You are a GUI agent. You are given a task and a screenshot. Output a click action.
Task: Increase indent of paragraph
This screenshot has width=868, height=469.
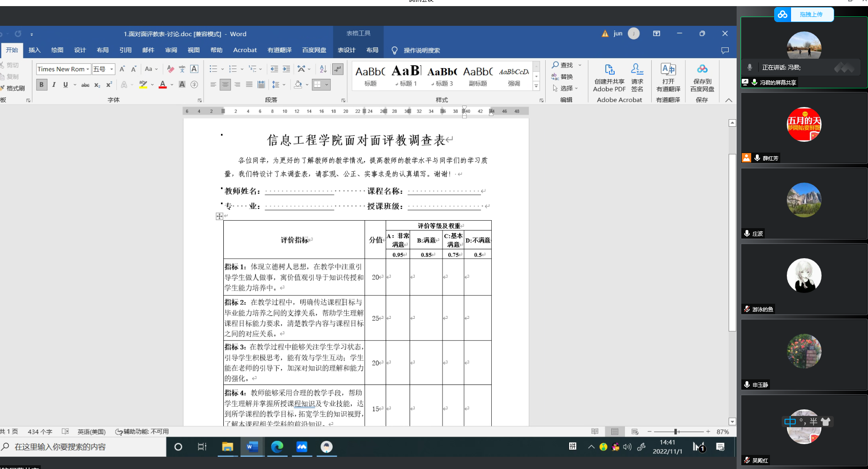click(x=286, y=69)
